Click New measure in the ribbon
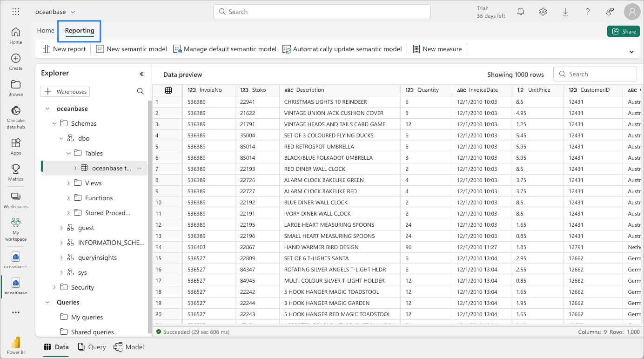 coord(437,49)
